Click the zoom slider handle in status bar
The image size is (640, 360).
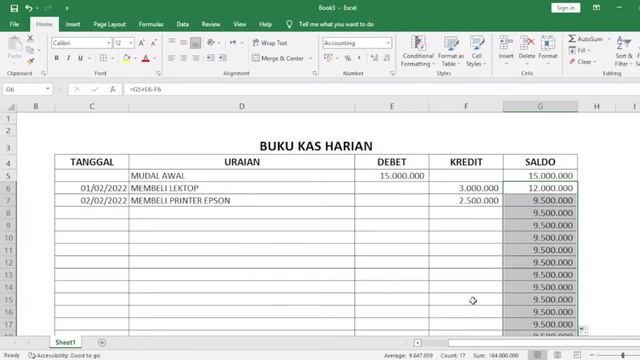tap(623, 356)
